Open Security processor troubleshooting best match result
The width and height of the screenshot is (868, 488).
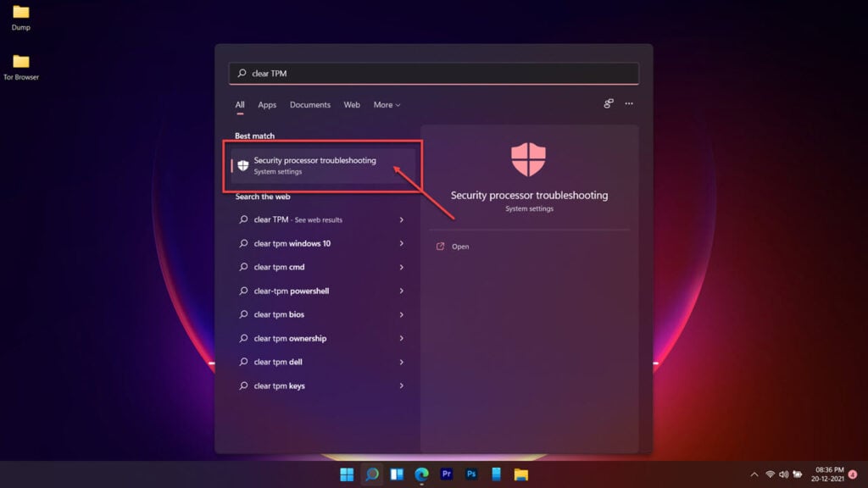[323, 165]
